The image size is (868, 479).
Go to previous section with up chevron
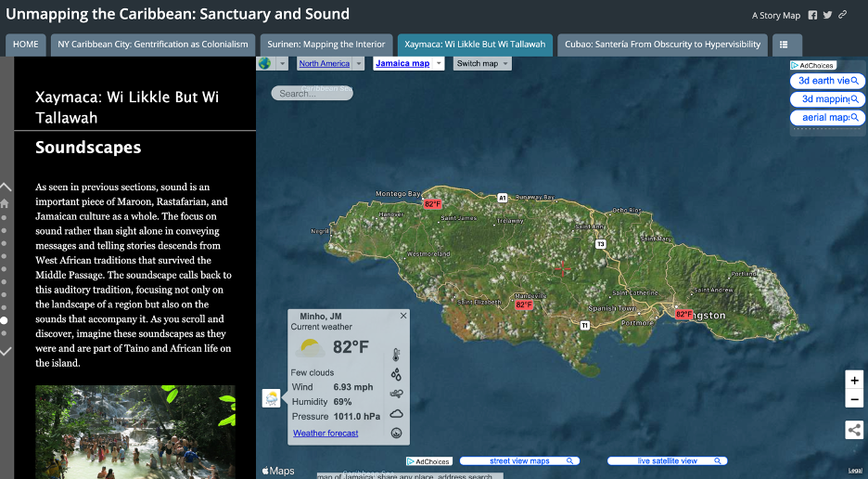6,187
